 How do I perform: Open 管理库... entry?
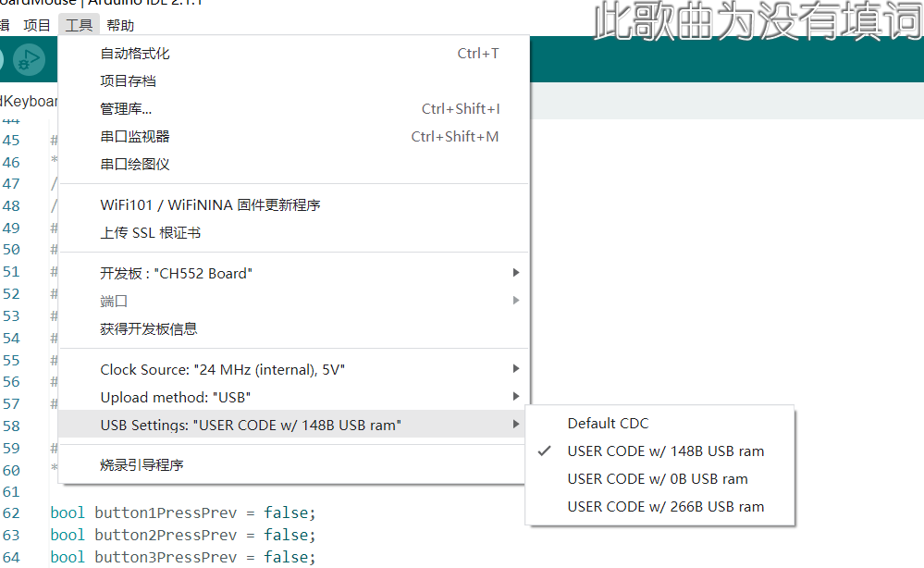click(x=293, y=109)
